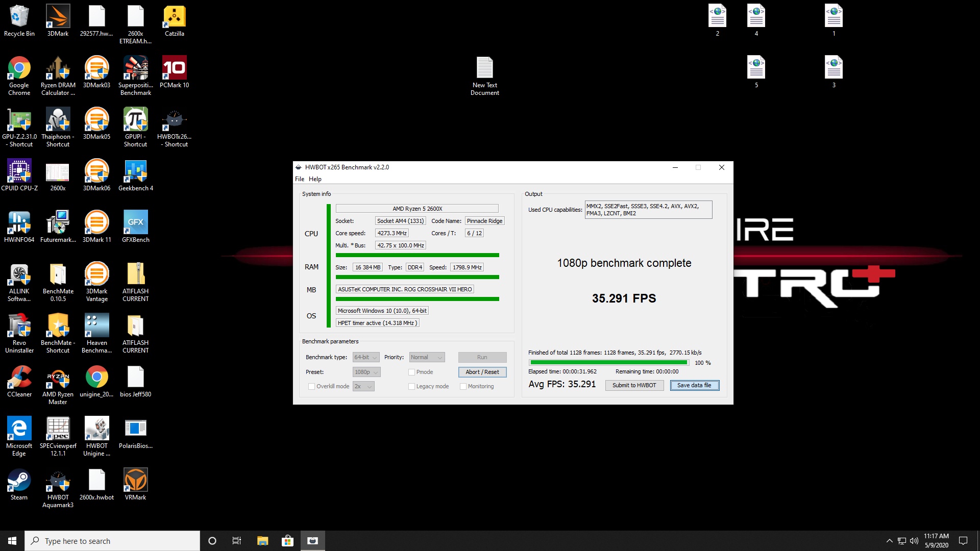Open Cortana from taskbar
The width and height of the screenshot is (980, 551).
tap(212, 541)
